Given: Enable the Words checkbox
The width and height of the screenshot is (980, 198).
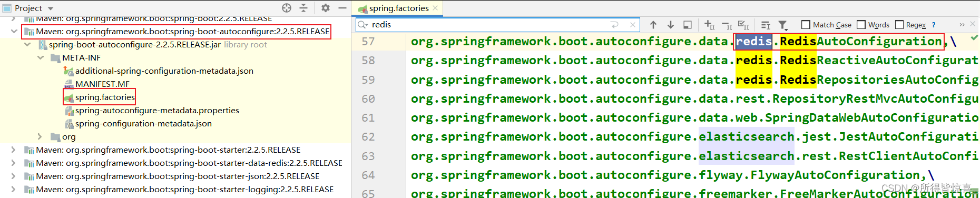Looking at the screenshot, I should (x=861, y=25).
